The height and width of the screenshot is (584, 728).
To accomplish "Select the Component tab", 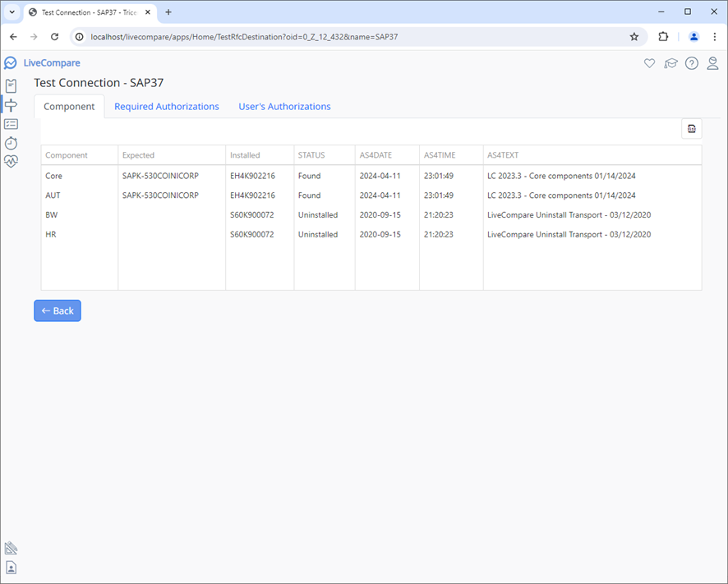I will [x=69, y=107].
